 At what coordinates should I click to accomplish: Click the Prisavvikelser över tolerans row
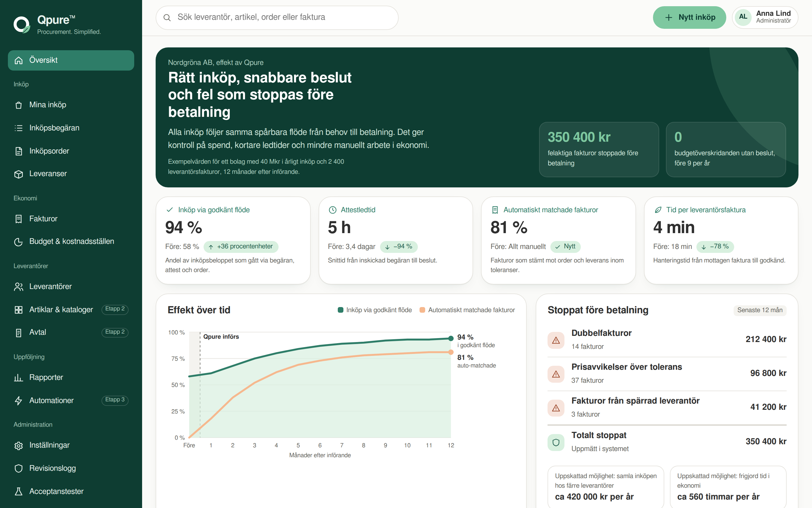coord(667,374)
